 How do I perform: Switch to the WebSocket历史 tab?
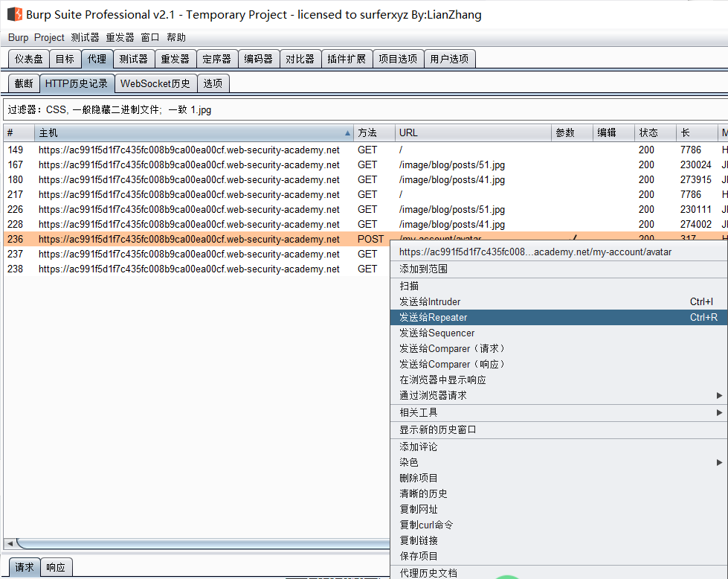click(x=155, y=83)
